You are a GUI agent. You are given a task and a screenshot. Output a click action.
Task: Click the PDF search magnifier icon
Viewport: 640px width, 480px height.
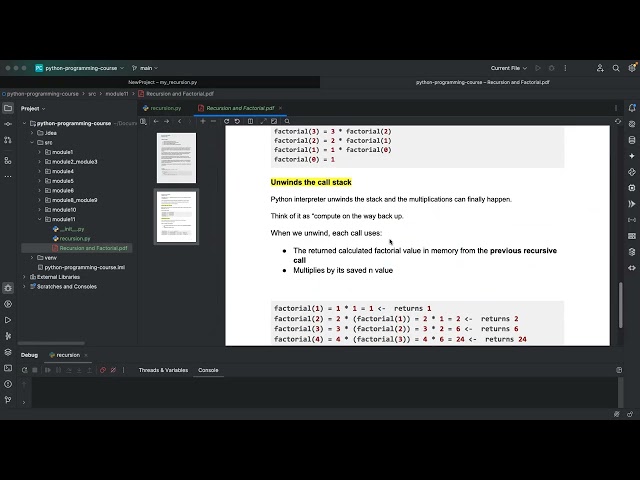[x=287, y=121]
